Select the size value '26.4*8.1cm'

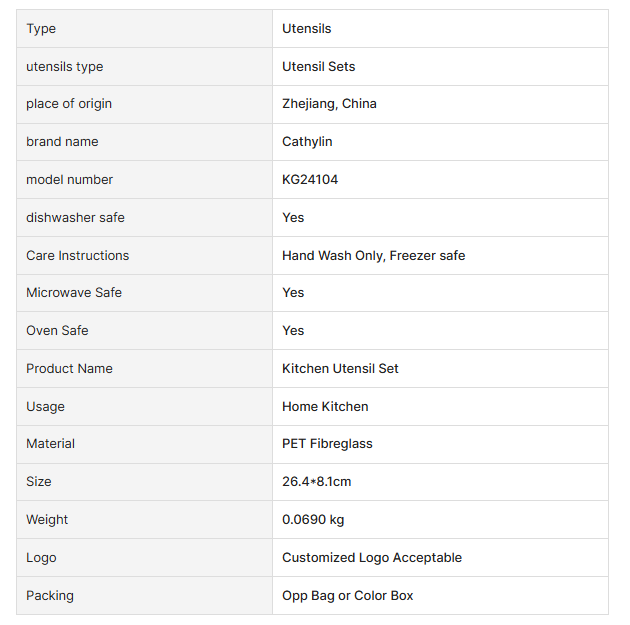click(x=316, y=482)
